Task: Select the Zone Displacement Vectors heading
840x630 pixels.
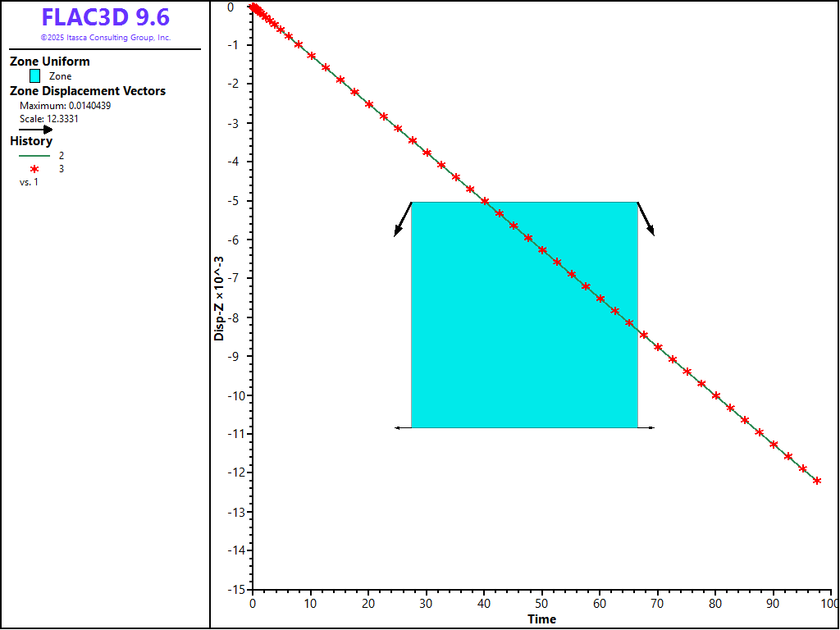Action: click(x=88, y=91)
